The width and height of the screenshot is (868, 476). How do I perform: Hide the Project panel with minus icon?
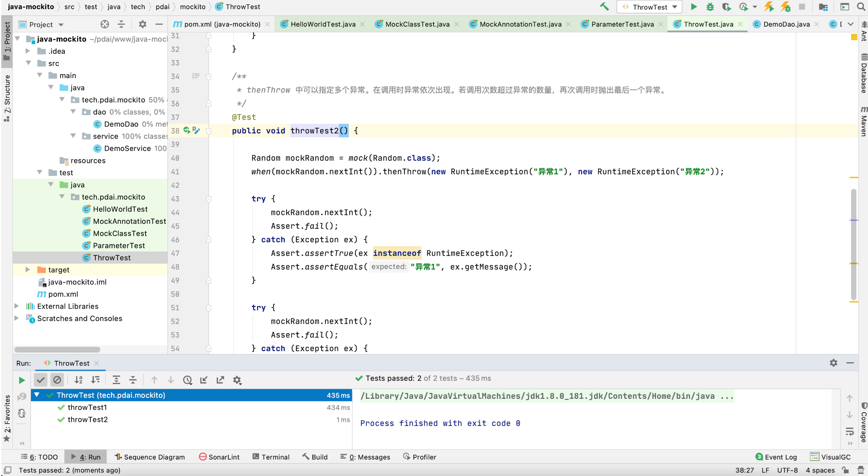click(159, 24)
